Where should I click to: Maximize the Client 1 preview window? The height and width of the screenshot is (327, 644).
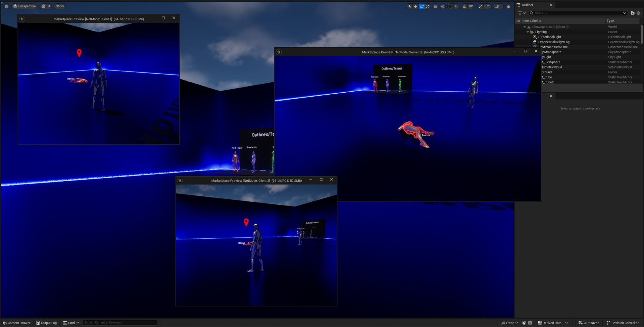click(163, 18)
